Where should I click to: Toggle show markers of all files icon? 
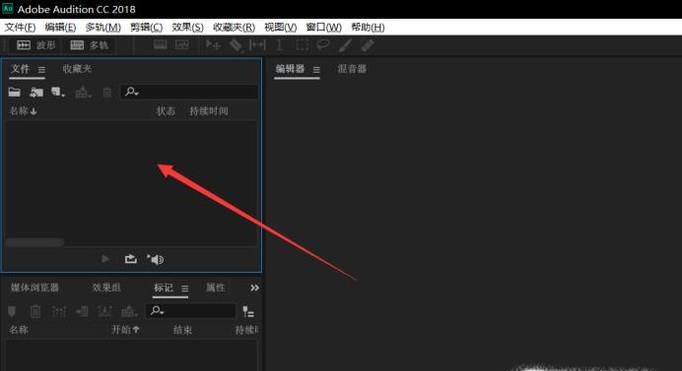coord(248,311)
